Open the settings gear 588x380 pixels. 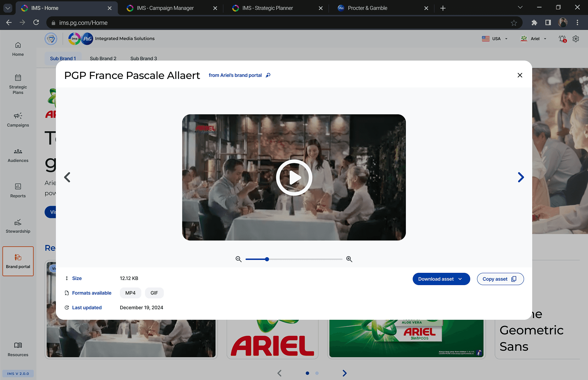click(576, 39)
